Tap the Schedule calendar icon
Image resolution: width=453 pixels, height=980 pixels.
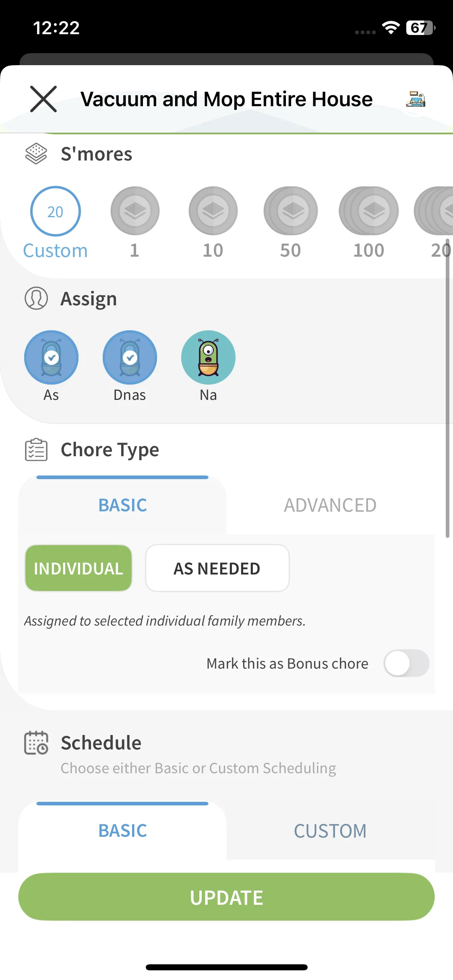point(36,743)
